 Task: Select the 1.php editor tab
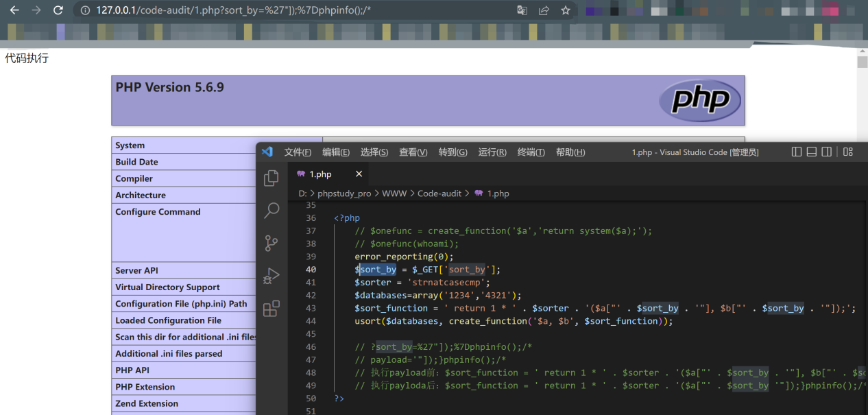[328, 174]
